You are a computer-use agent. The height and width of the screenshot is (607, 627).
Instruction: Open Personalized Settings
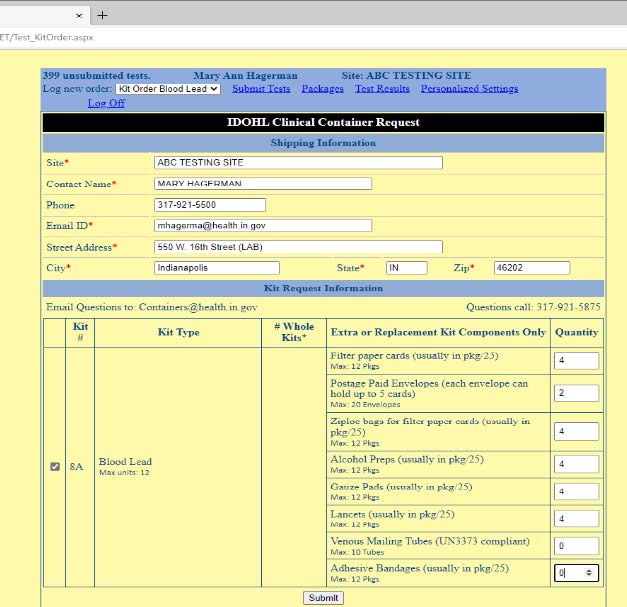(469, 89)
